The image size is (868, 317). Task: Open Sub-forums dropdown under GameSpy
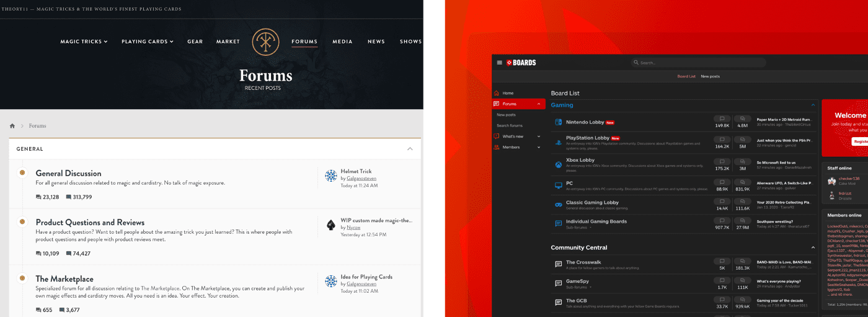tap(579, 287)
